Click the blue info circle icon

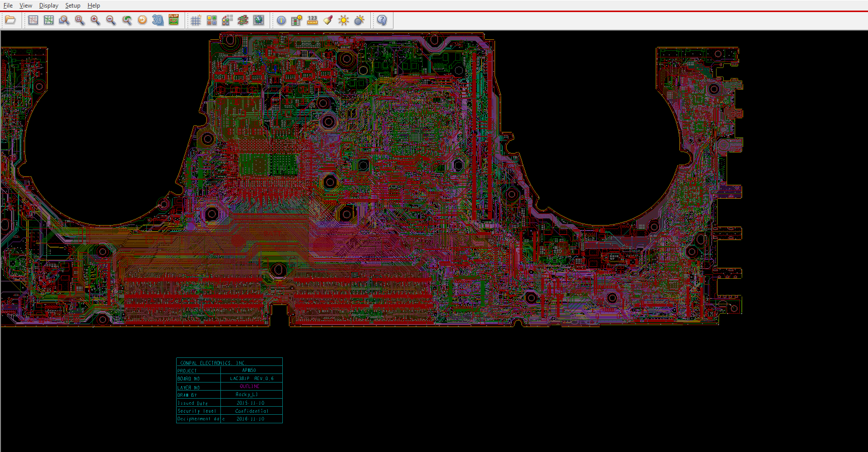click(x=281, y=20)
